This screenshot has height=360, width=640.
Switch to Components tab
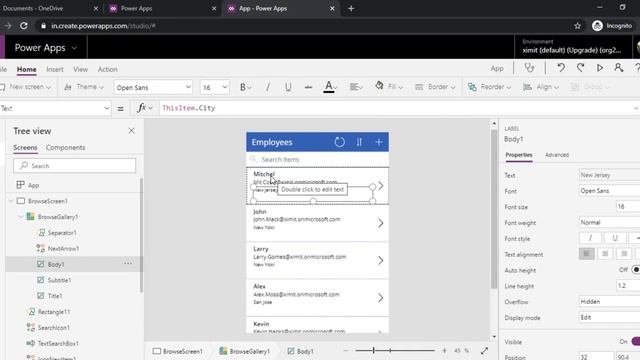(x=65, y=147)
